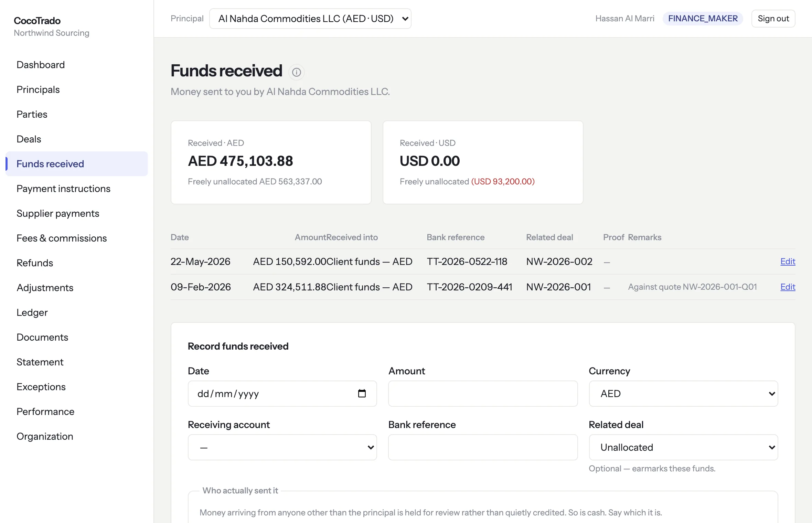Select Funds received in the sidebar
The height and width of the screenshot is (523, 812).
click(77, 164)
